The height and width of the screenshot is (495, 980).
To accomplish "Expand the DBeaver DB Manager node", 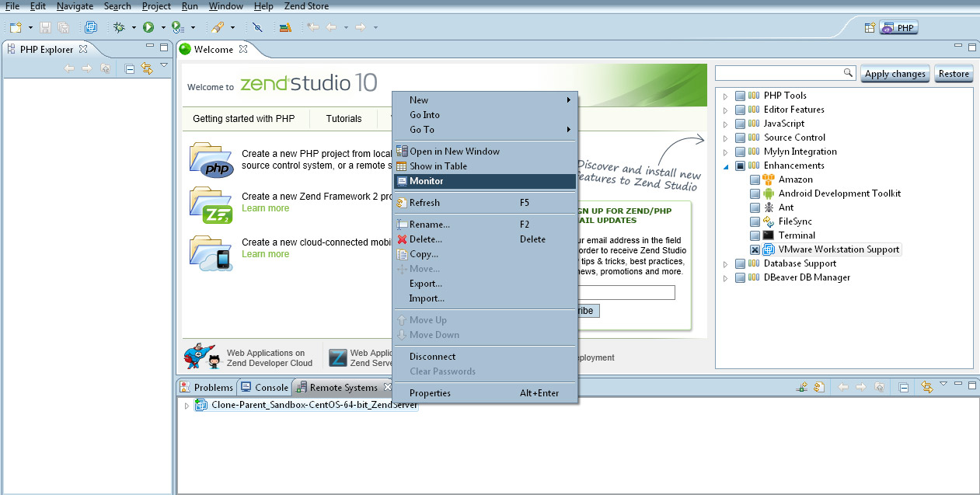I will 726,278.
